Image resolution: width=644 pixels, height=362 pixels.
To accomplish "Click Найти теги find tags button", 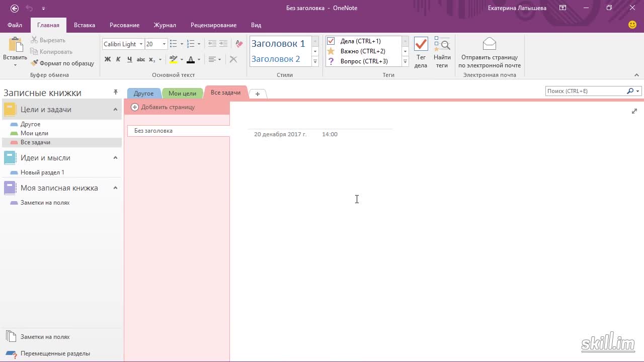I will 442,53.
